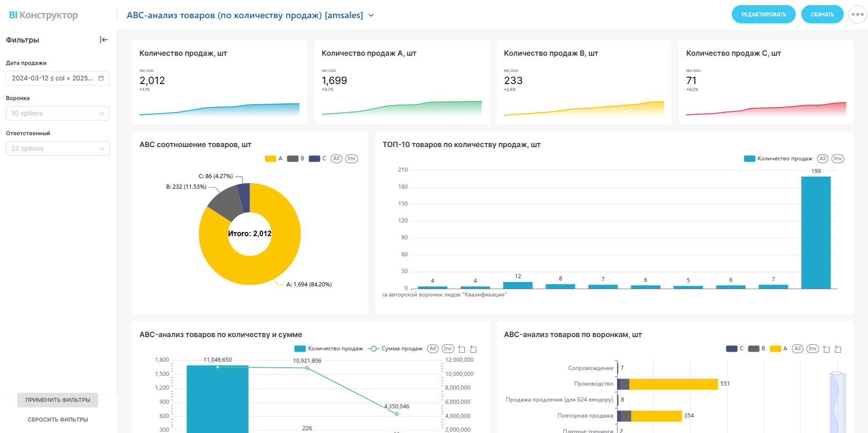Screen dimensions: 868x433
Task: Reset zoom in funnels ABC chart
Action: click(838, 349)
